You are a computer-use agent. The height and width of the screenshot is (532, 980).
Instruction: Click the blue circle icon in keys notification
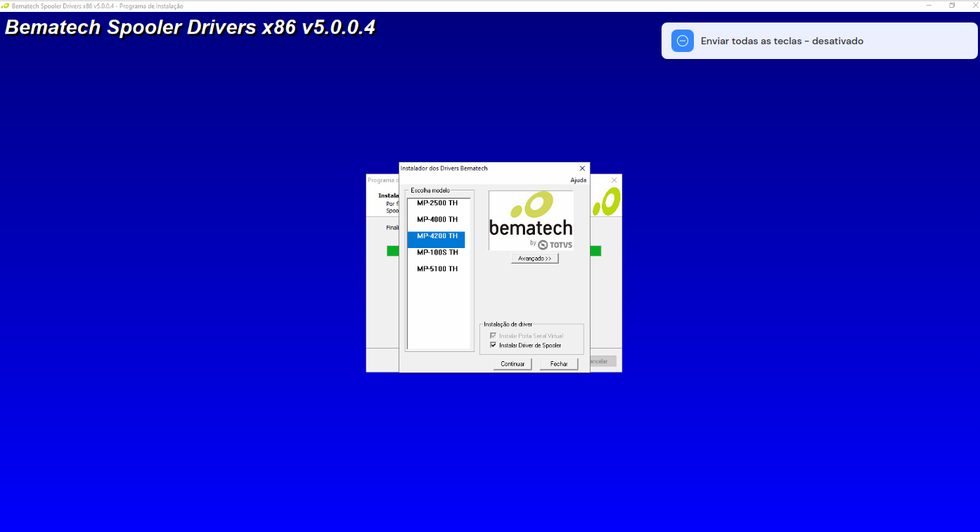point(682,41)
